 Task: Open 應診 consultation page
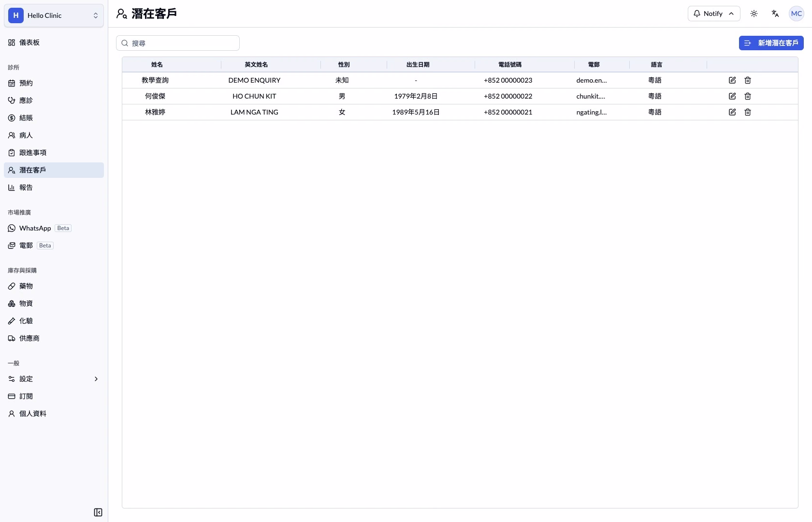pyautogui.click(x=54, y=101)
